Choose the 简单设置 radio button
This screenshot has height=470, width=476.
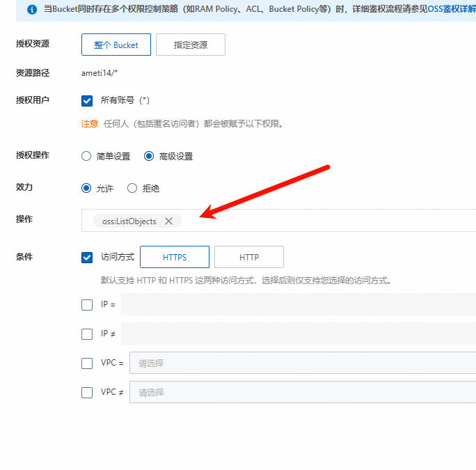pos(87,156)
